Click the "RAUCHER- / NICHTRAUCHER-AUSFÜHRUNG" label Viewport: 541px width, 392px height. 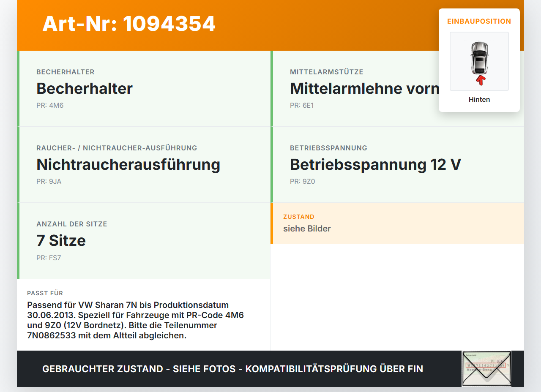(117, 148)
